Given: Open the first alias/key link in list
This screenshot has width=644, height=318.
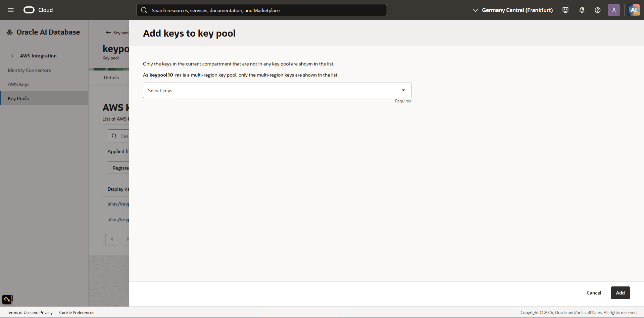Looking at the screenshot, I should (x=118, y=204).
